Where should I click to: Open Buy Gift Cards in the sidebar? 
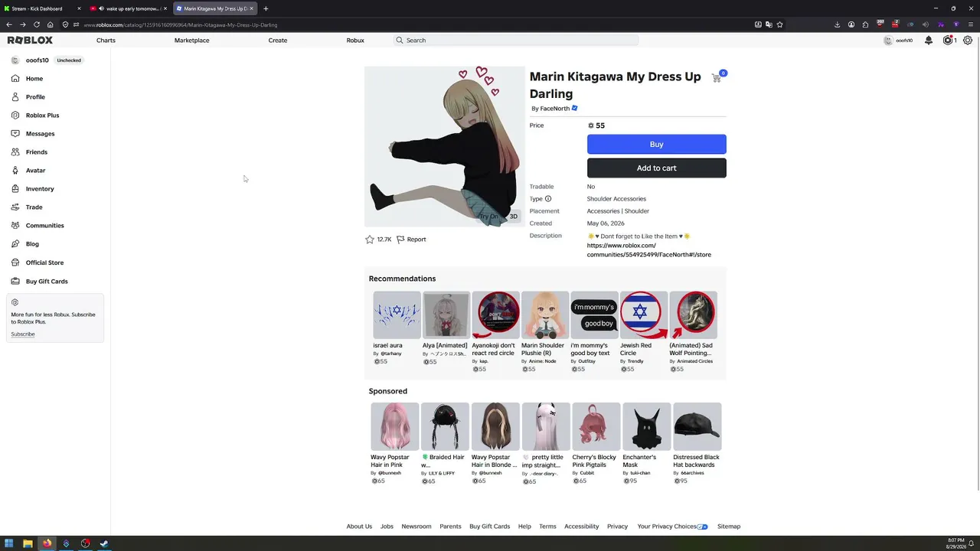tap(47, 282)
